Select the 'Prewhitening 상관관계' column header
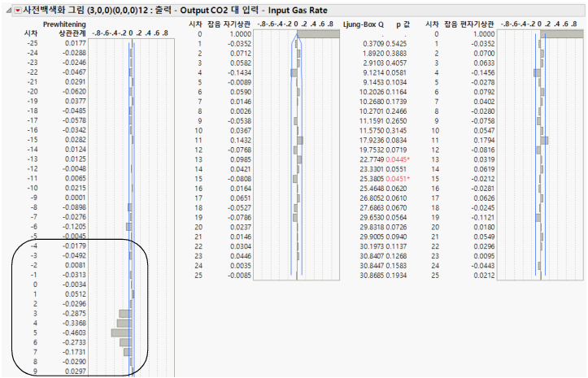Viewport: 588px width, 378px height. tap(64, 28)
